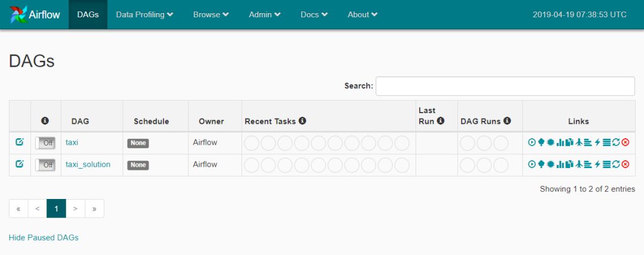
Task: Open the taxi_solution DAG link
Action: pos(88,164)
